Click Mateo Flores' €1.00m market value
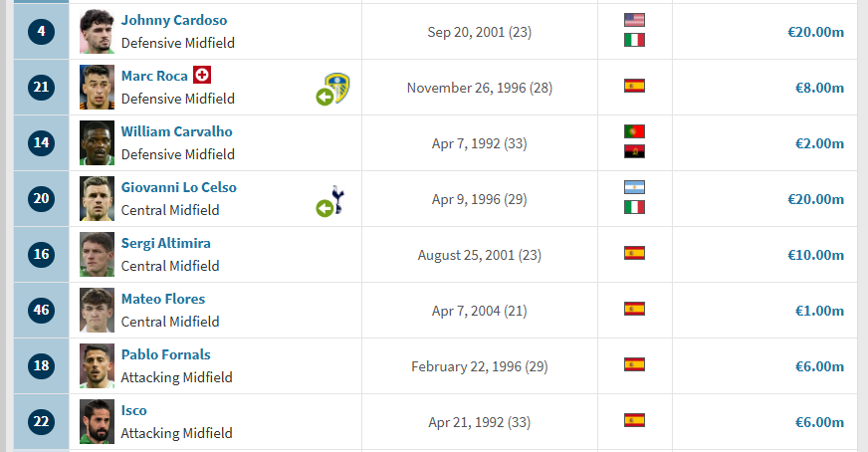The height and width of the screenshot is (452, 868). 819,311
